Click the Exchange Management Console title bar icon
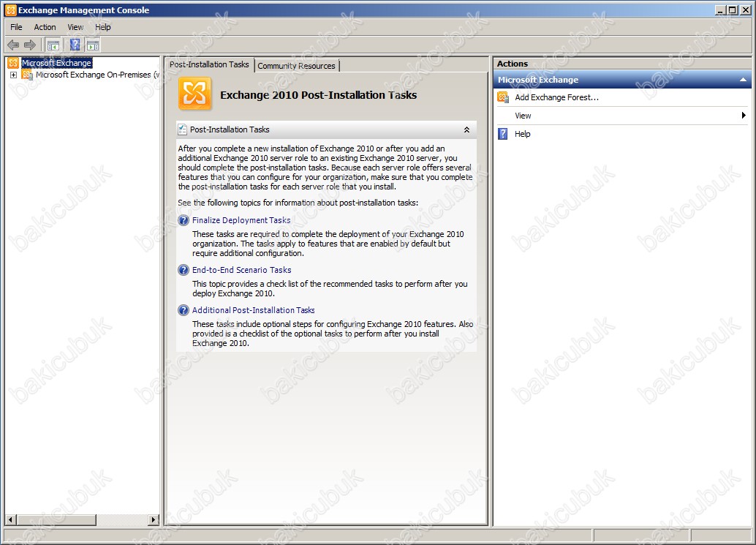Image resolution: width=756 pixels, height=545 pixels. [11, 10]
